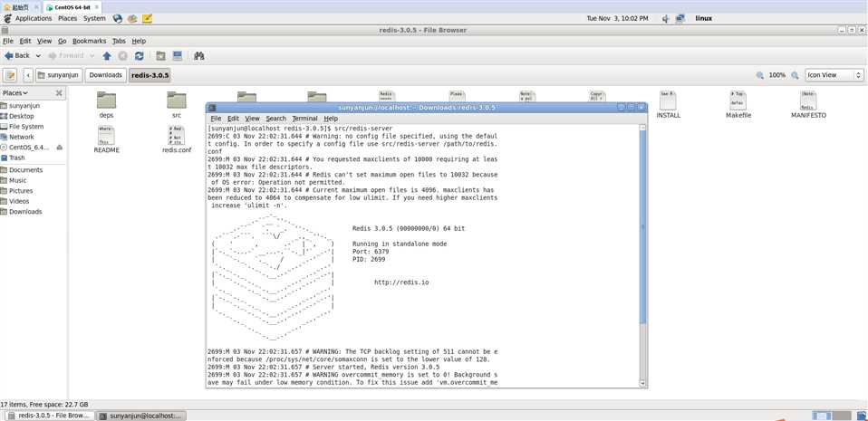This screenshot has width=868, height=421.
Task: Click the linux user name in panel
Action: tap(704, 18)
